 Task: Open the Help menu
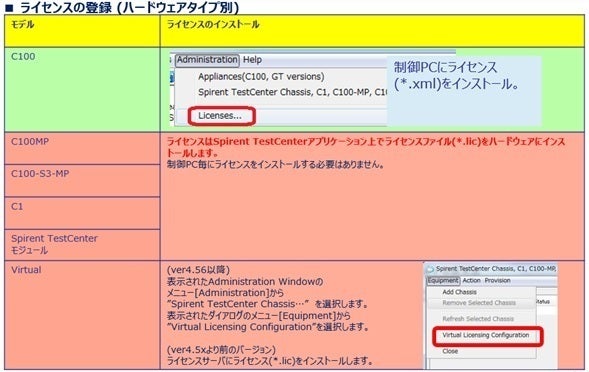252,60
